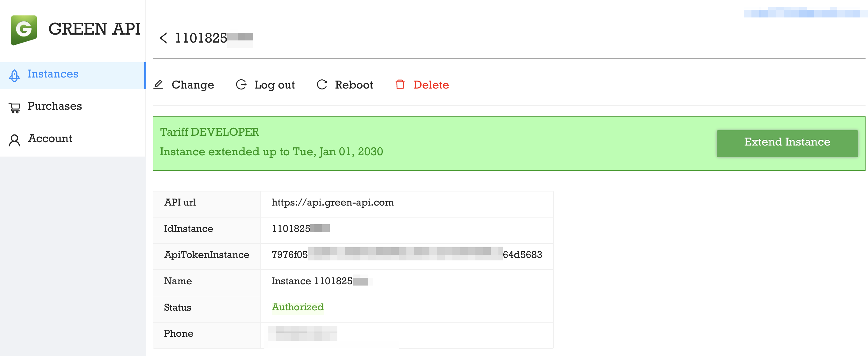This screenshot has height=356, width=868.
Task: Click the Change instance button
Action: [184, 85]
